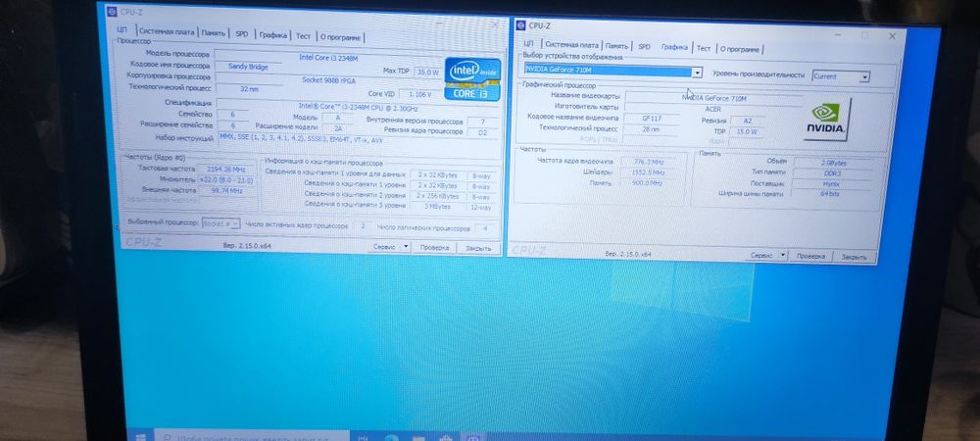Open Графика tab in left CPU-Z window

[272, 35]
